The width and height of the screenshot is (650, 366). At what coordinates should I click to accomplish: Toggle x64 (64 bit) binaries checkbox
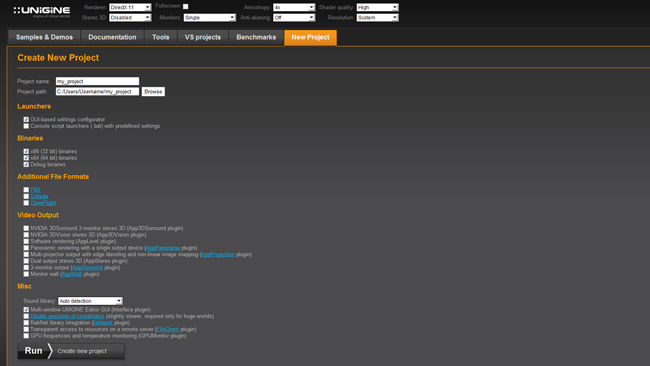[x=26, y=158]
